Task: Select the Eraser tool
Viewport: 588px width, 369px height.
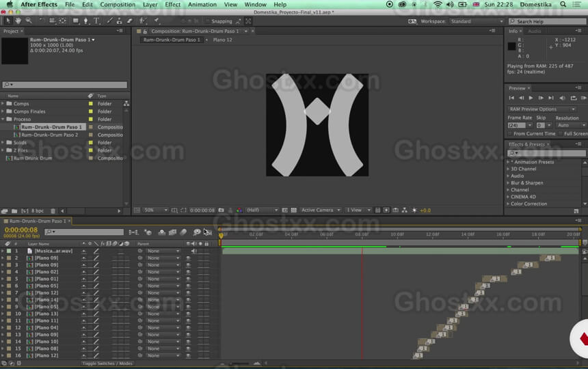Action: (x=129, y=21)
